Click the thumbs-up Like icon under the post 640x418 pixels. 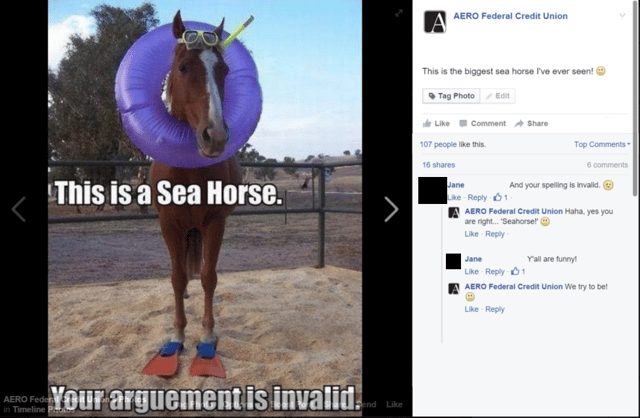427,123
